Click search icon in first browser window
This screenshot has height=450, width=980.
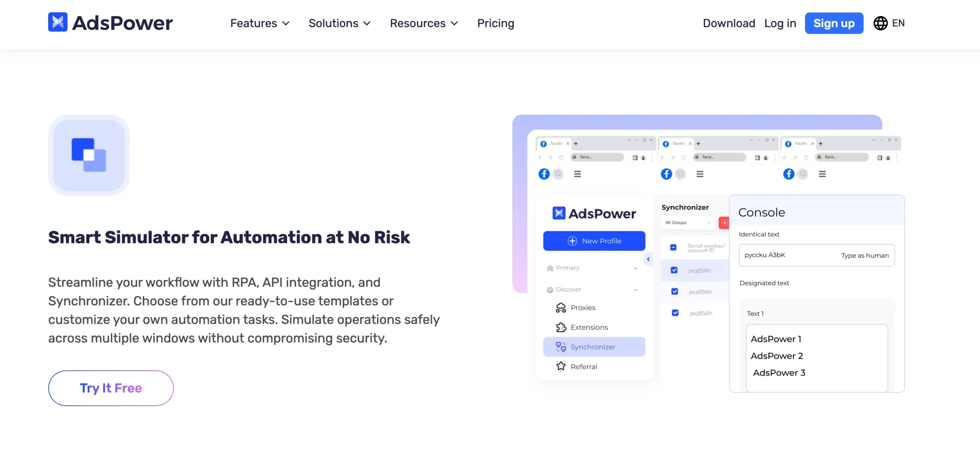[x=558, y=174]
